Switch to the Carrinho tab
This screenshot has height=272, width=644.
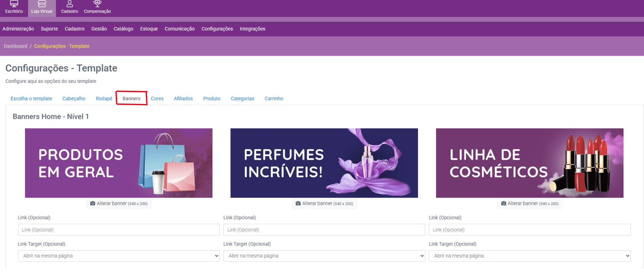click(274, 98)
